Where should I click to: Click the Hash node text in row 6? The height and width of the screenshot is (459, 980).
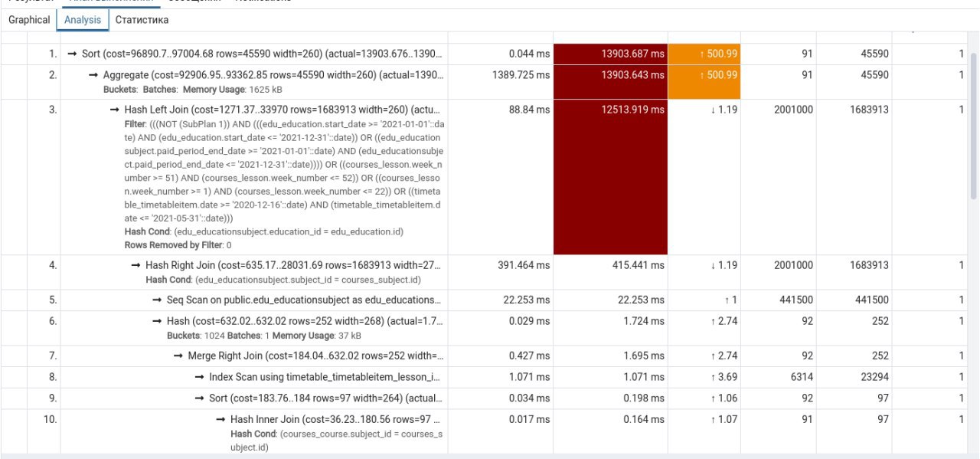[304, 321]
